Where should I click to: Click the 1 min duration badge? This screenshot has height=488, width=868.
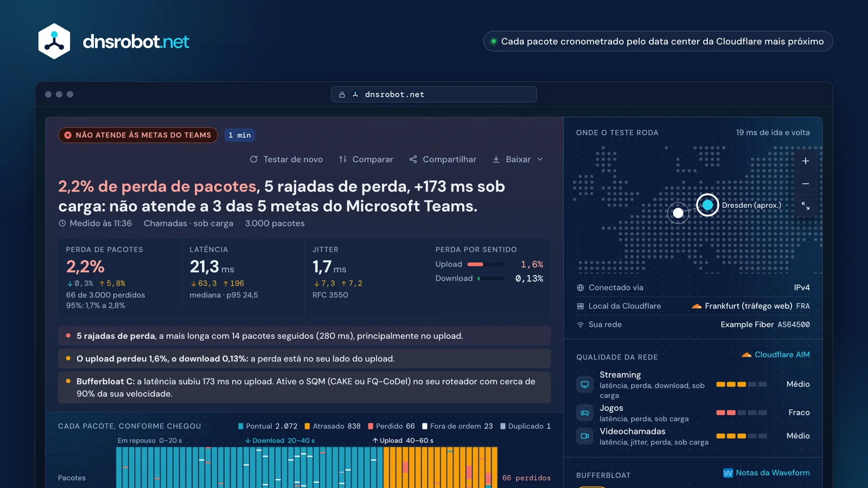point(240,135)
